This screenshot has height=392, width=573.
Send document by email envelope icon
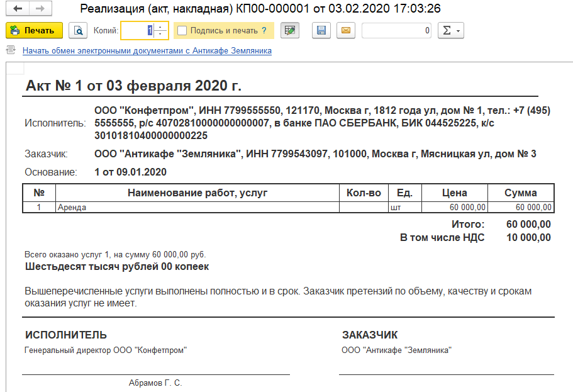pos(345,30)
